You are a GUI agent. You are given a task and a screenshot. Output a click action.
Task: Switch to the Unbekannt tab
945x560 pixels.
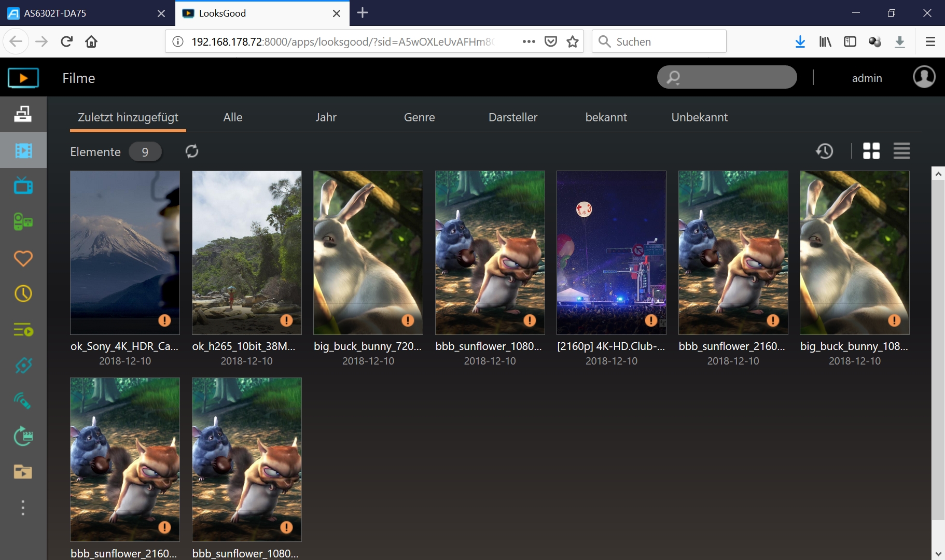click(x=699, y=117)
